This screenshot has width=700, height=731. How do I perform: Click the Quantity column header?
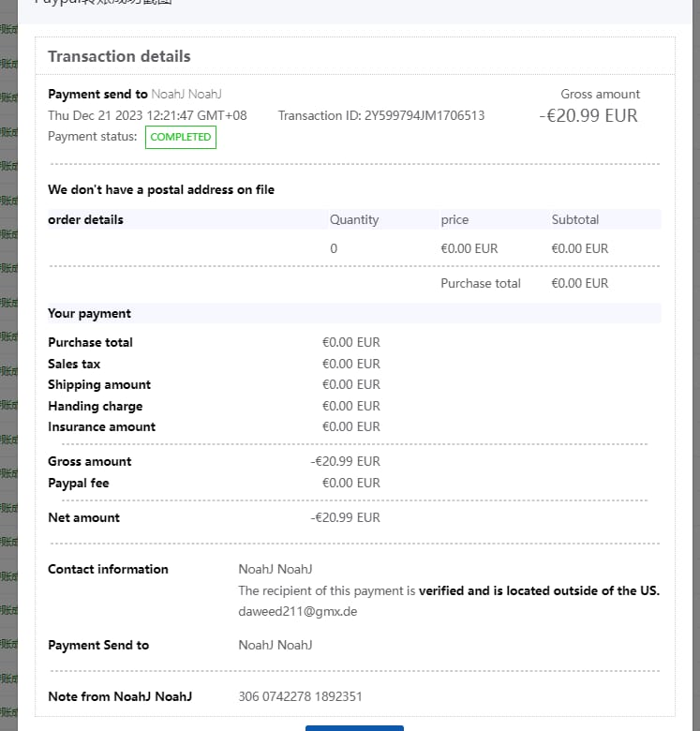pyautogui.click(x=354, y=219)
